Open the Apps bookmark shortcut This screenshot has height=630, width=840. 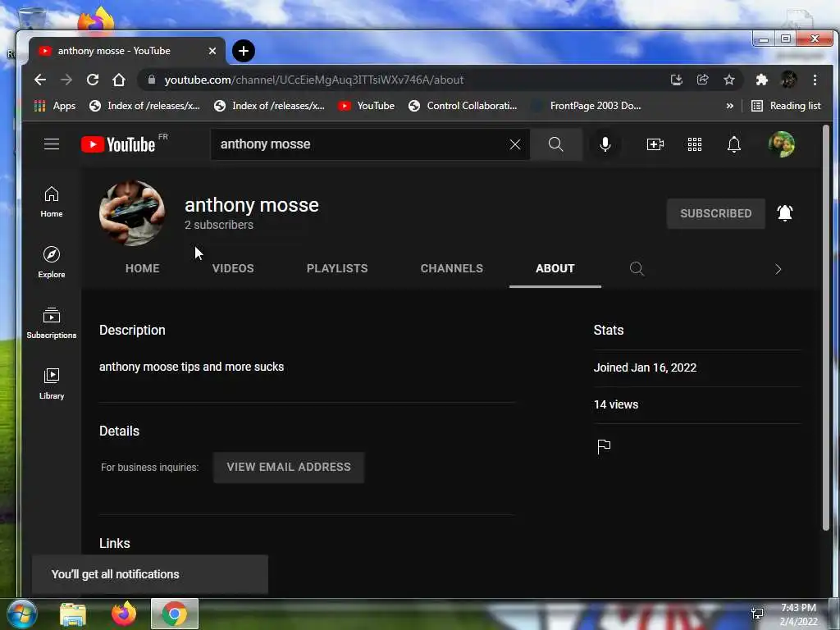pos(55,106)
